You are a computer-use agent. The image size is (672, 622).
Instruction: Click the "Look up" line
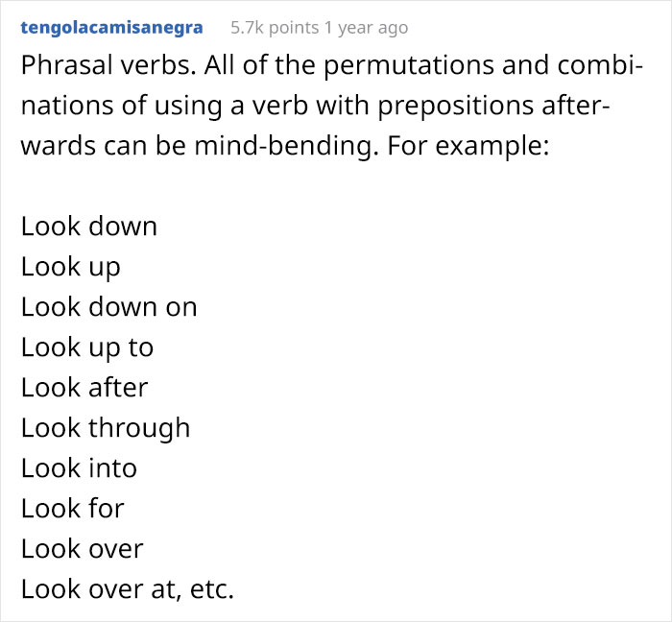(x=71, y=267)
